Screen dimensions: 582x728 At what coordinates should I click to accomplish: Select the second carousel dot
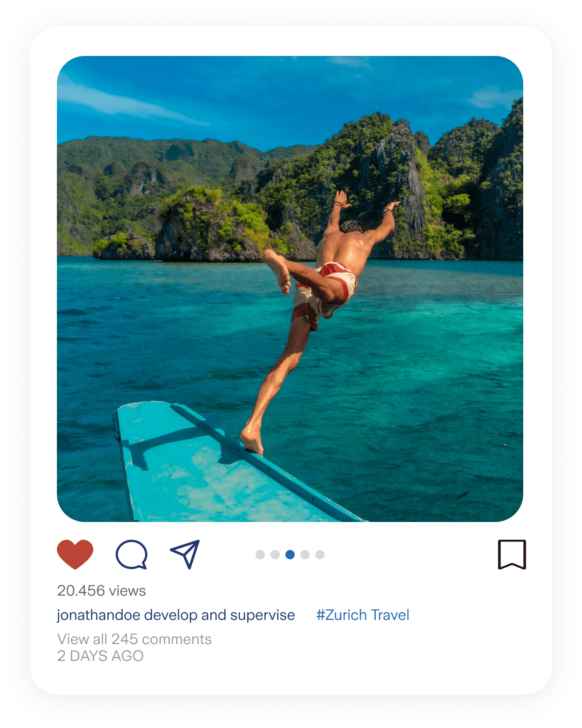point(275,555)
